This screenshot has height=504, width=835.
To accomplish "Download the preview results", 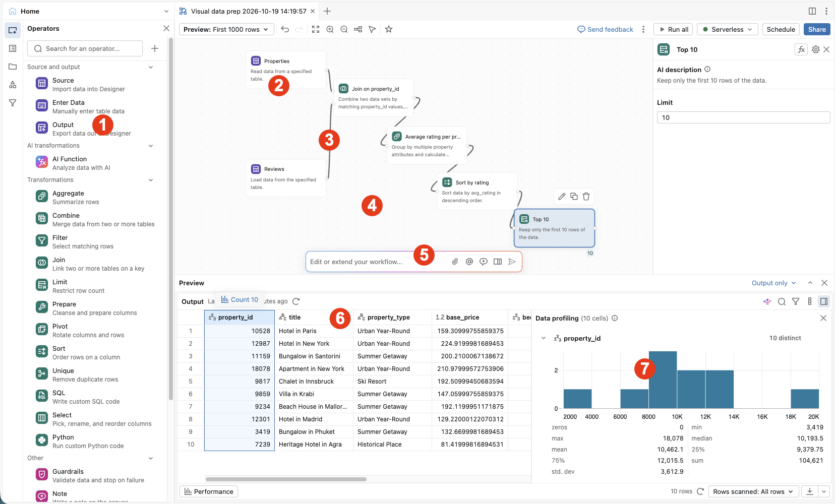I will [x=810, y=491].
